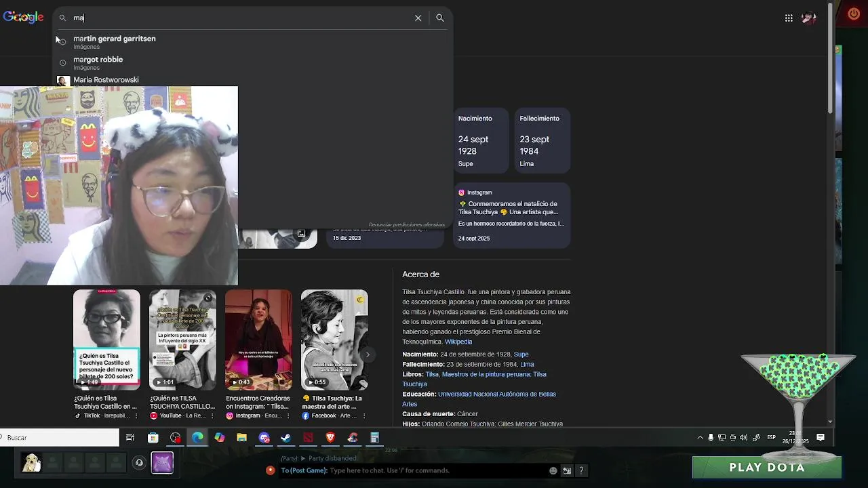Open Steam from the taskbar

click(286, 438)
